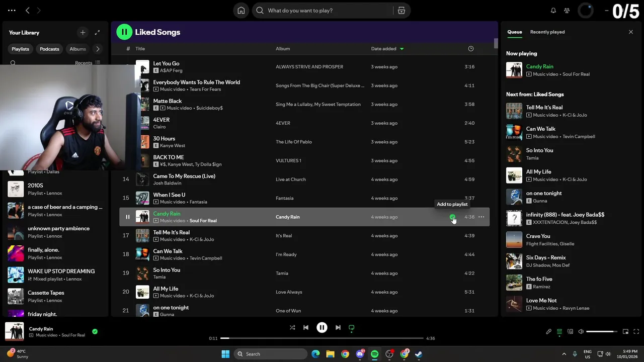This screenshot has height=362, width=644.
Task: Open File Explorer from the taskbar
Action: click(x=330, y=354)
